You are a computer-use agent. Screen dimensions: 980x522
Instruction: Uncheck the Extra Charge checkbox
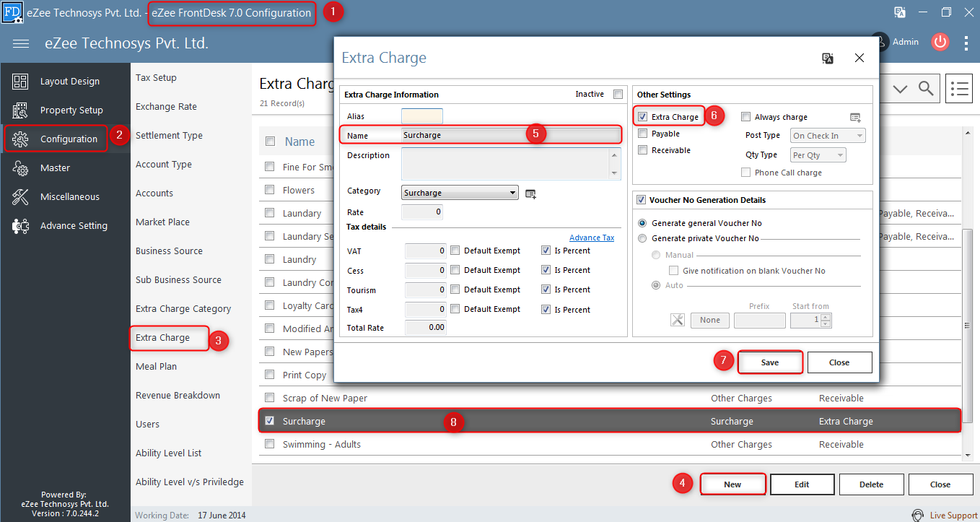pyautogui.click(x=642, y=116)
